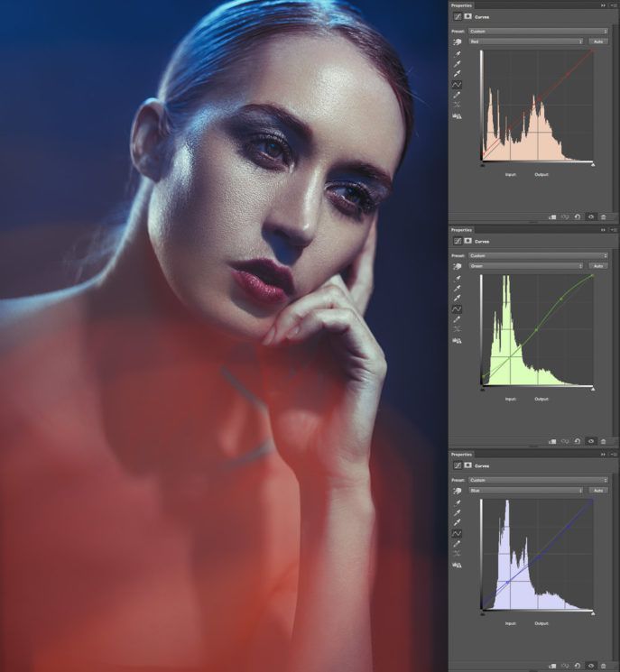
Task: Toggle clip-to-layer icon in Red panel footer
Action: (552, 216)
